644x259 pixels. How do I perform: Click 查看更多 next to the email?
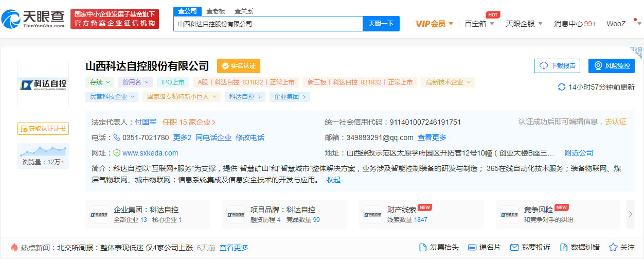[432, 137]
